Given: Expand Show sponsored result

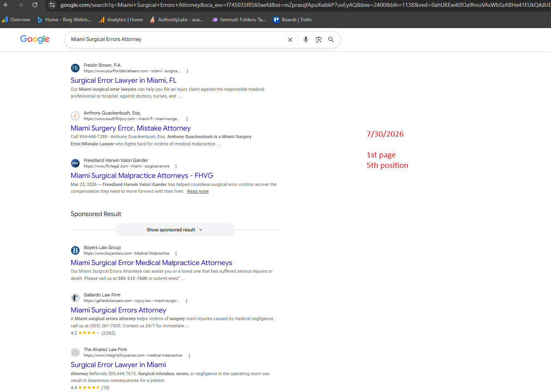Looking at the screenshot, I should pyautogui.click(x=175, y=230).
